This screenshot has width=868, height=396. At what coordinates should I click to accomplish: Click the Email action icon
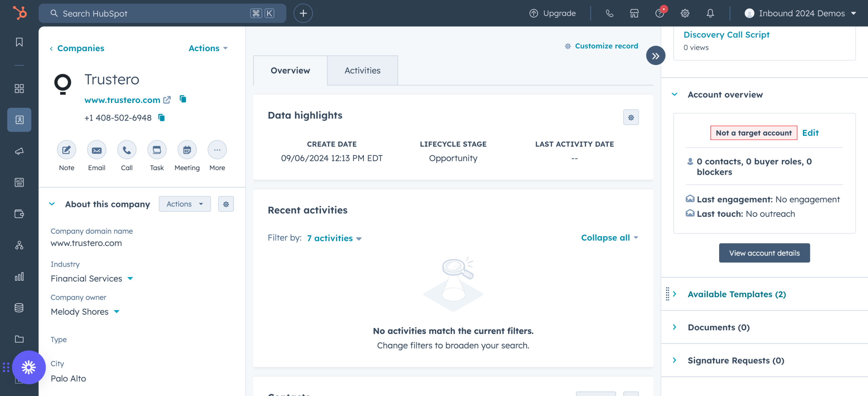97,150
